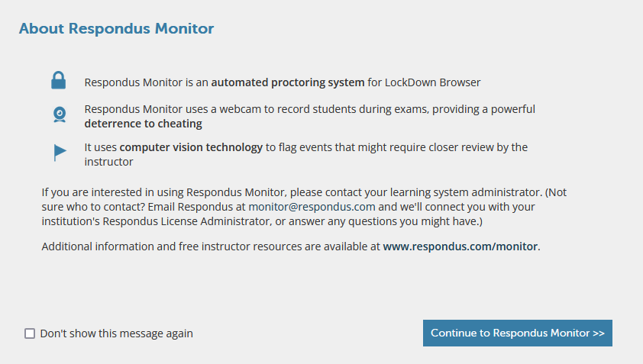Click the ">>" arrows on the Continue button
The height and width of the screenshot is (364, 643).
click(x=598, y=333)
